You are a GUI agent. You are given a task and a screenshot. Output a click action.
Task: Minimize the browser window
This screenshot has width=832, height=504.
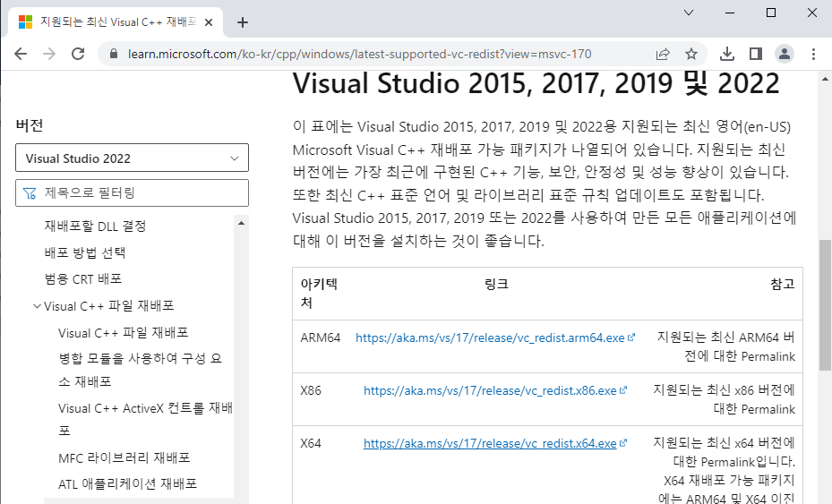tap(730, 13)
